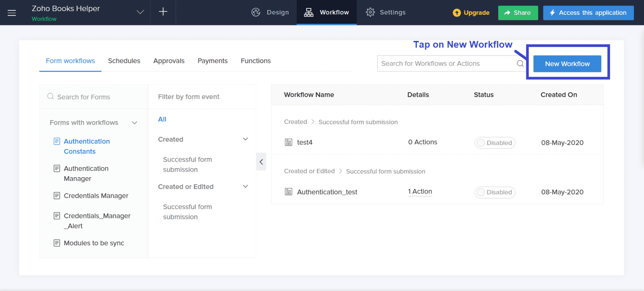The height and width of the screenshot is (291, 644).
Task: Click the Authentication_test workflow icon
Action: click(289, 192)
